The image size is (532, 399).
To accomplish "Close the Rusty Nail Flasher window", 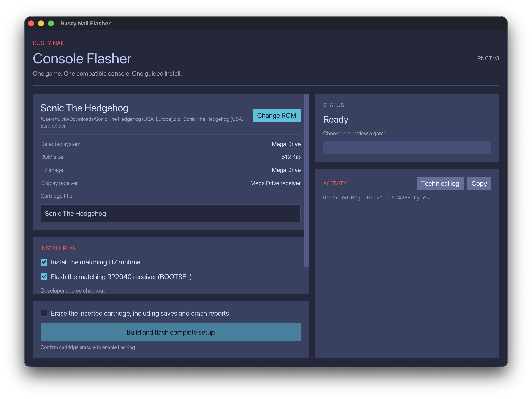I will pos(31,23).
